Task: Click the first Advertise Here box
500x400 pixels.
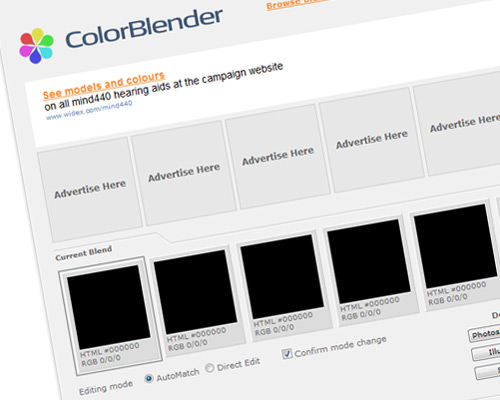Action: click(90, 189)
